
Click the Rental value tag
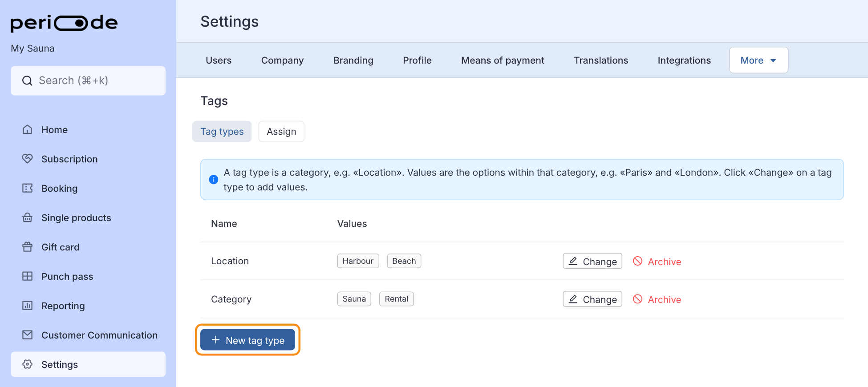coord(396,299)
